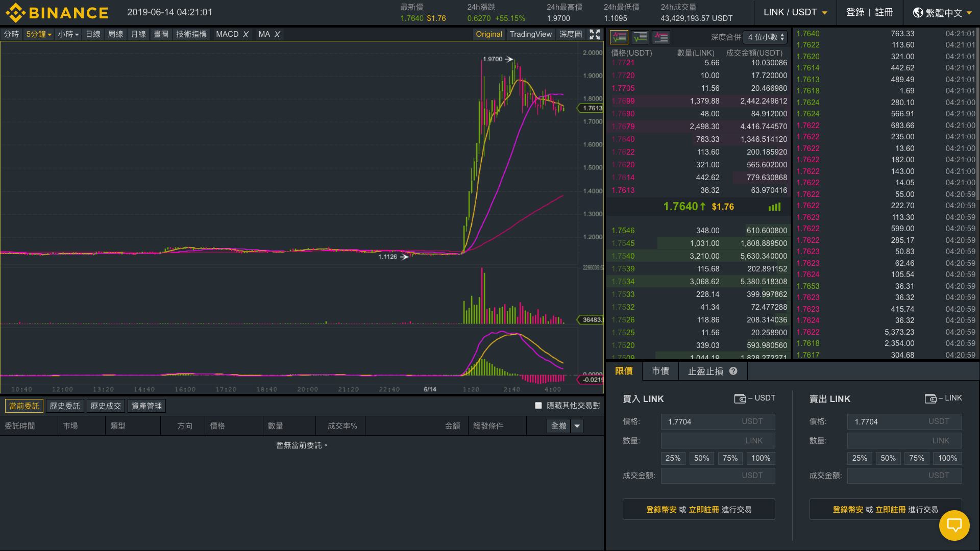Select the 周線 weekly chart

click(115, 34)
